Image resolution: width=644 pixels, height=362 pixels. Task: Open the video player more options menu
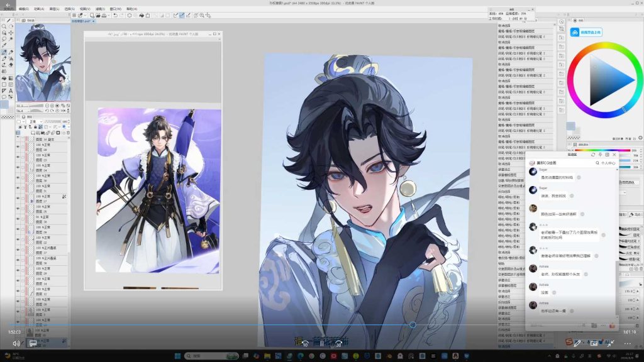click(x=628, y=343)
